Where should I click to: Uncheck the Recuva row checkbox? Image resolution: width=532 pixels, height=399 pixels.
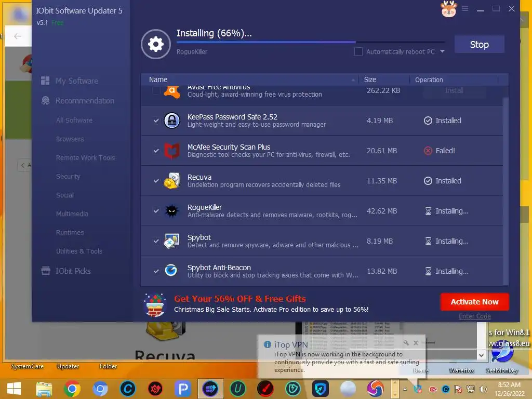click(156, 181)
